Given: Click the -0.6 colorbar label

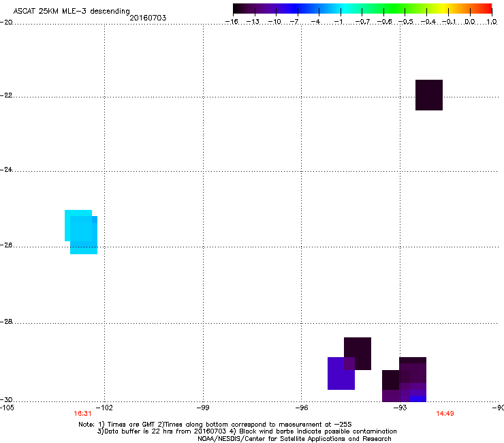Looking at the screenshot, I should click(x=384, y=22).
